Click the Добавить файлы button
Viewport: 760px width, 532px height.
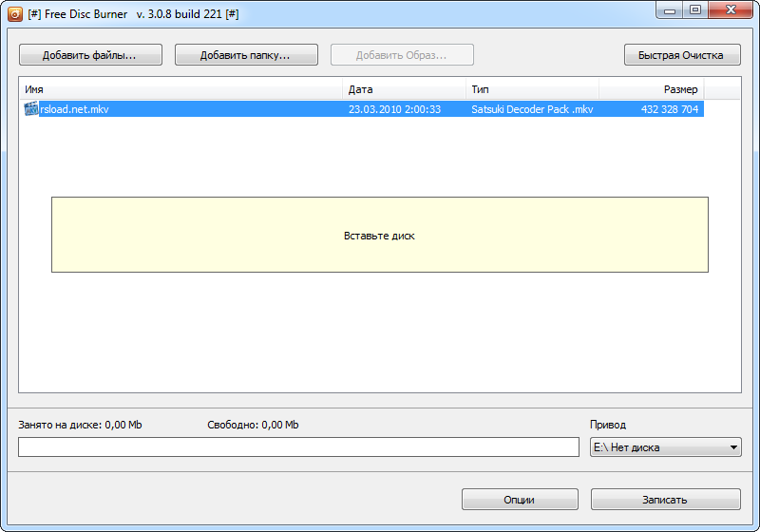[90, 55]
